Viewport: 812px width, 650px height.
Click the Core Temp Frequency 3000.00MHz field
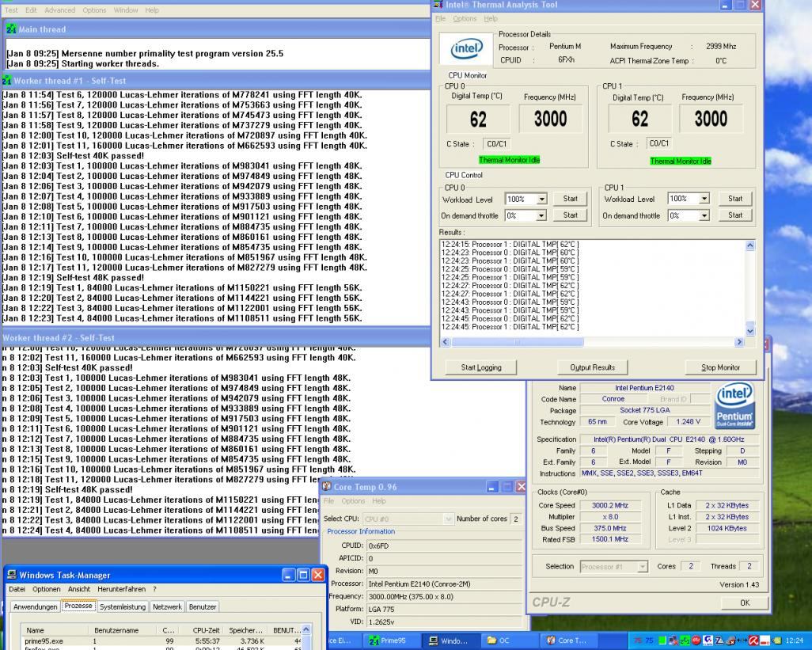pyautogui.click(x=444, y=596)
